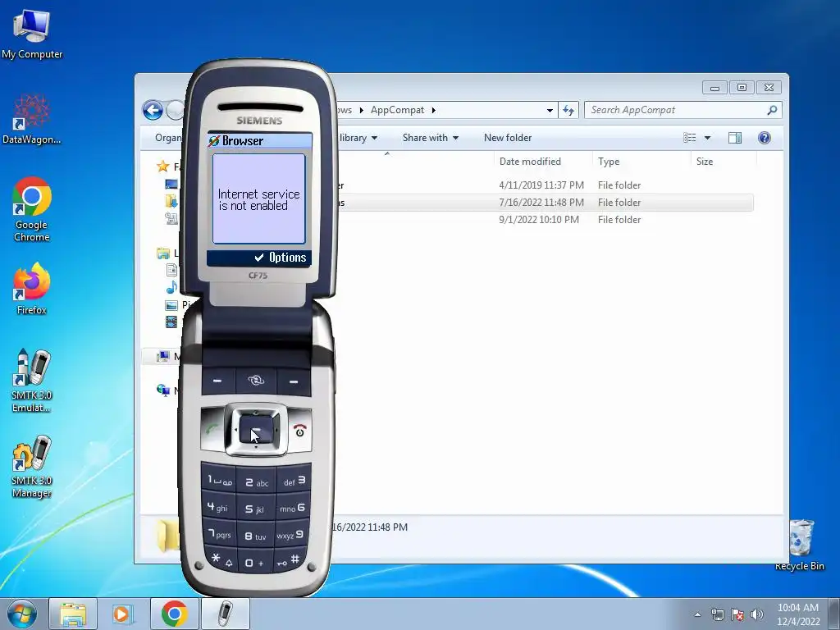Click the Explorer help icon
The image size is (840, 630).
[x=765, y=138]
